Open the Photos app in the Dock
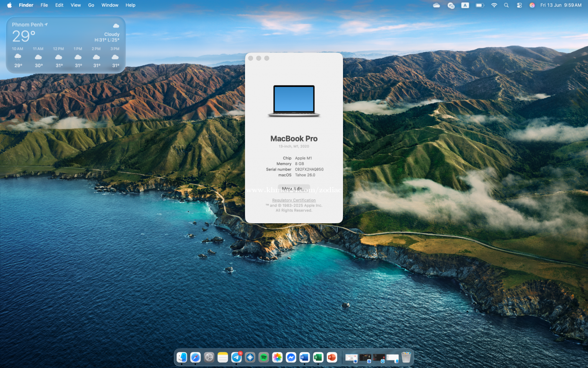The height and width of the screenshot is (368, 588). (277, 357)
